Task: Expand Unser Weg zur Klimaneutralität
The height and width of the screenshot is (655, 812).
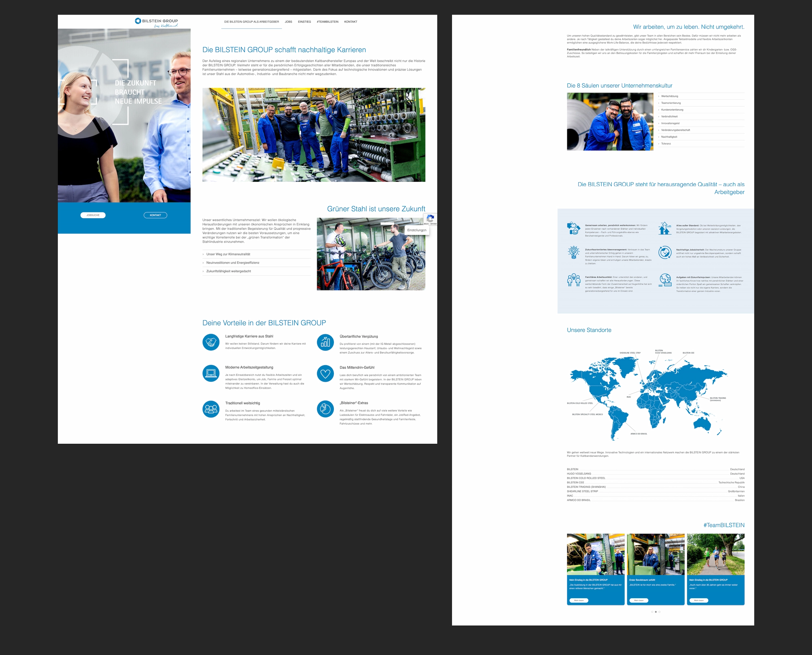Action: (228, 254)
